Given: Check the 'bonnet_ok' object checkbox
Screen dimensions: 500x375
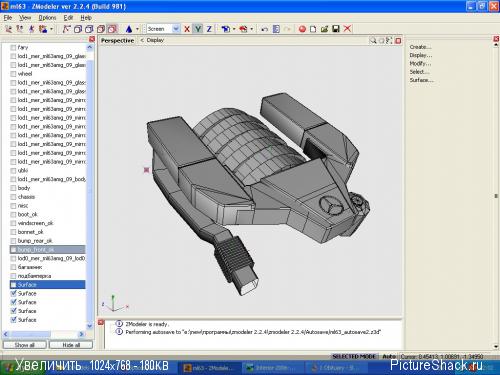Looking at the screenshot, I should tap(13, 232).
